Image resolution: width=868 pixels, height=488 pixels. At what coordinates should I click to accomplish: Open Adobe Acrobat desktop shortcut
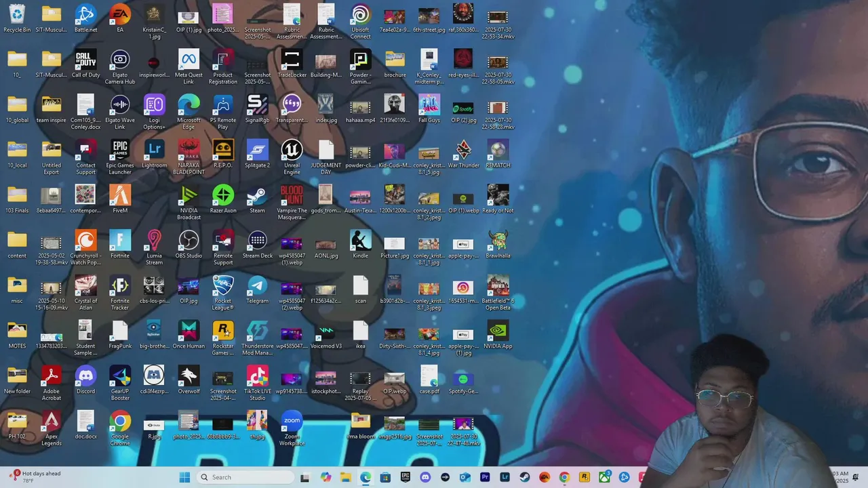coord(52,383)
